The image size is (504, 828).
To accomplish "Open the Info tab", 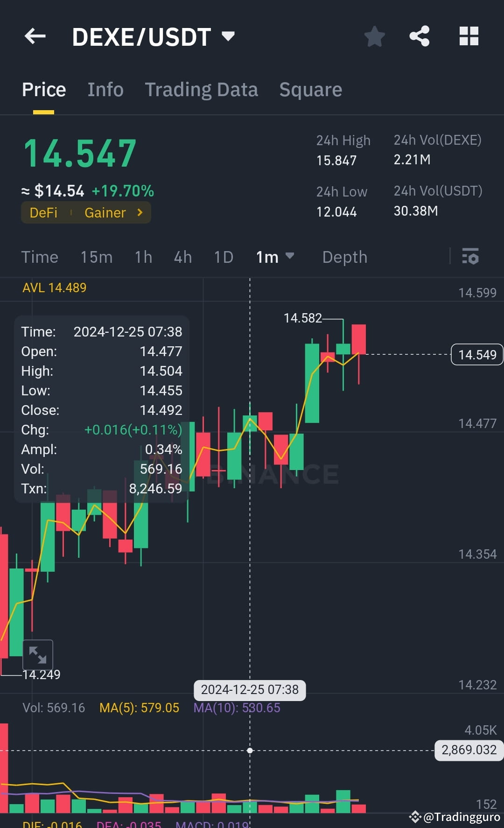I will (105, 89).
